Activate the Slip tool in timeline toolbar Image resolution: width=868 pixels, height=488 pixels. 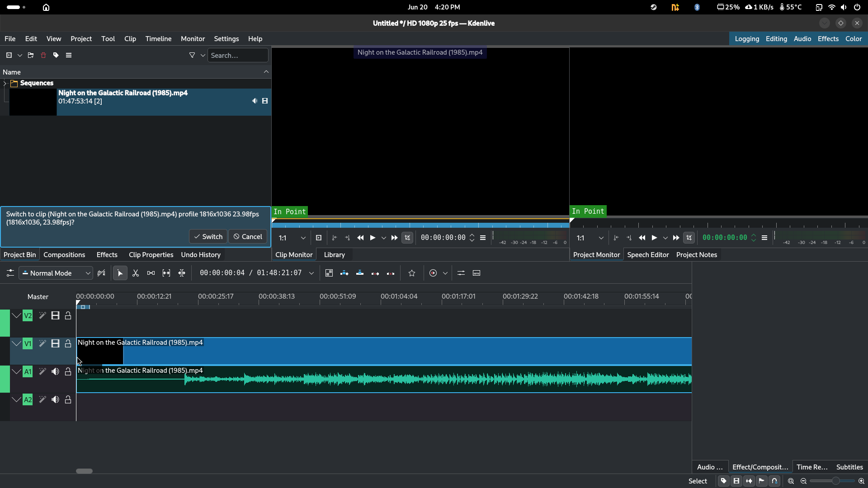click(166, 273)
